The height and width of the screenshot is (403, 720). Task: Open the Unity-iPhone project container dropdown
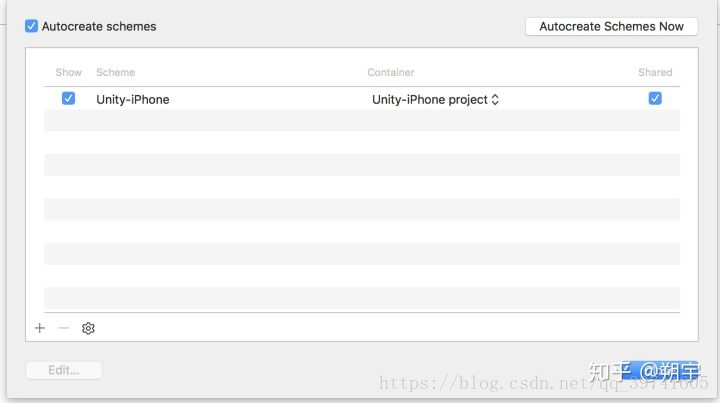435,100
